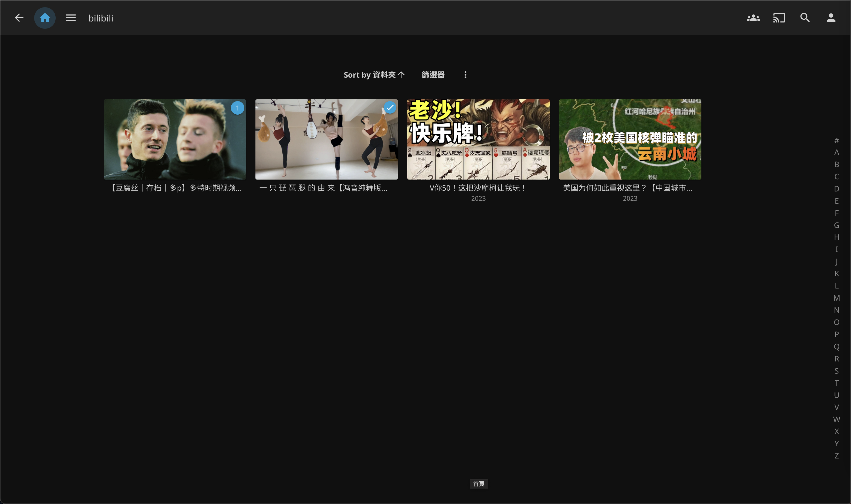Open the three-dot view options menu

click(465, 75)
